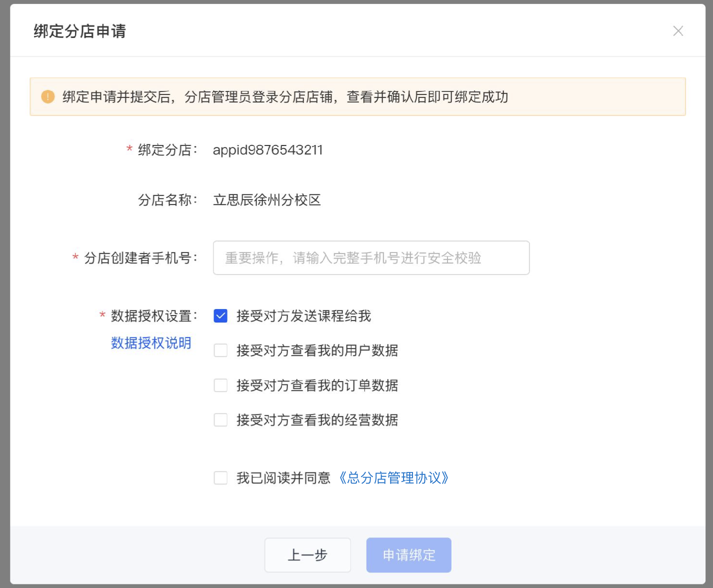Screen dimensions: 713x588
Task: Open the 数据授权说明 link
Action: (151, 343)
